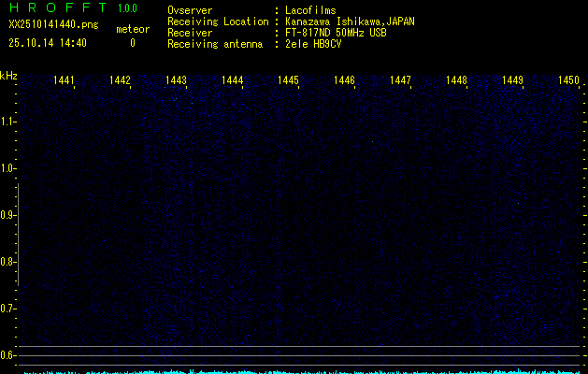Select the FT-817ND 50MHz USB receiver text
Image resolution: width=588 pixels, height=374 pixels.
336,33
